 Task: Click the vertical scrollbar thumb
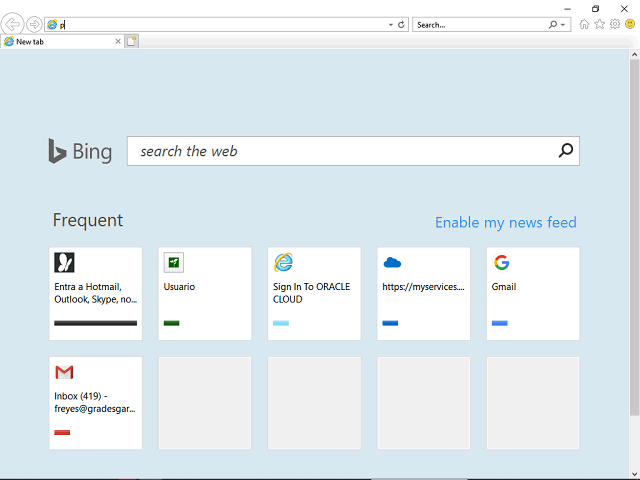pyautogui.click(x=634, y=238)
